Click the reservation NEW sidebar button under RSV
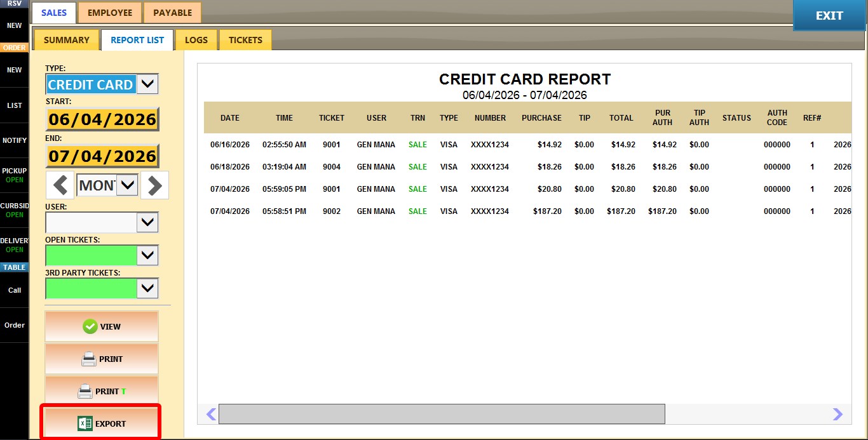 coord(14,26)
